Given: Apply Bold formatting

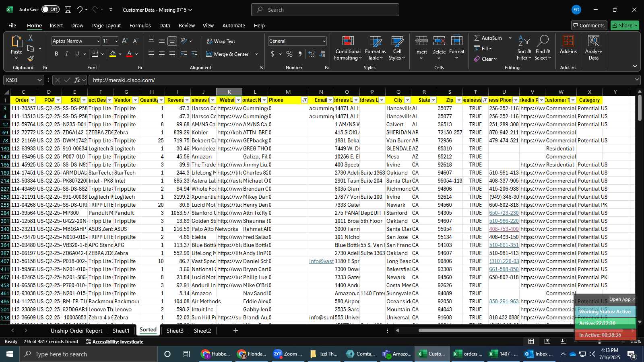Looking at the screenshot, I should (56, 54).
